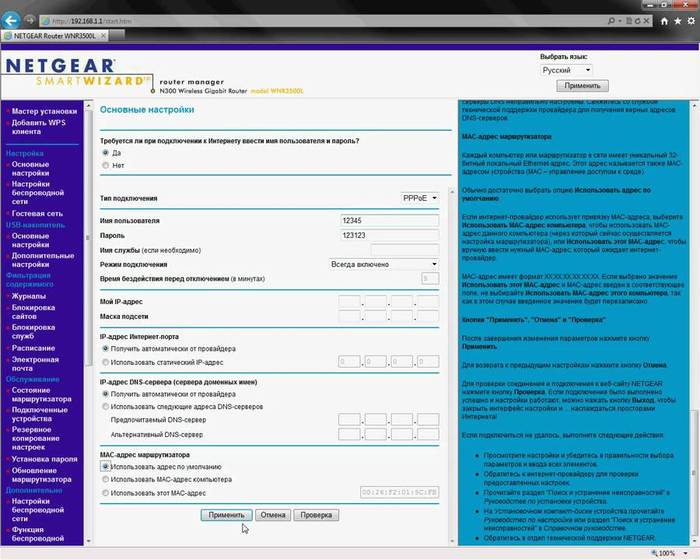Image resolution: width=700 pixels, height=560 pixels.
Task: Click the Отмена button
Action: click(x=273, y=515)
